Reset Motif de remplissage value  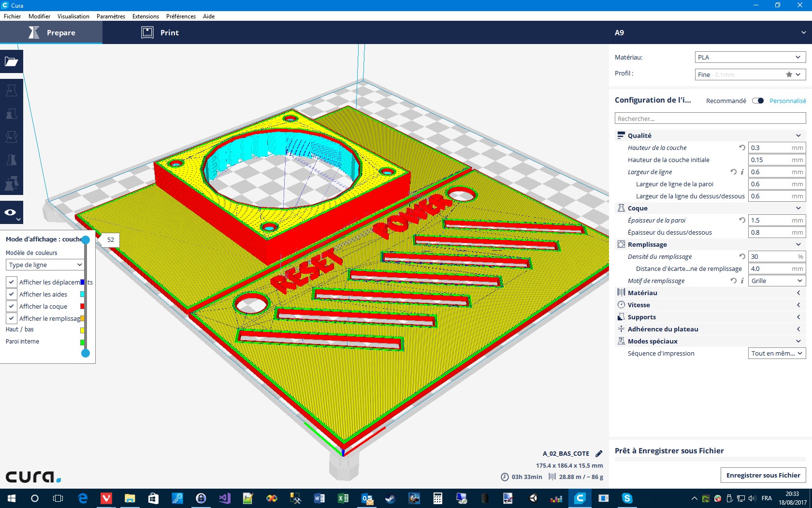tap(733, 281)
